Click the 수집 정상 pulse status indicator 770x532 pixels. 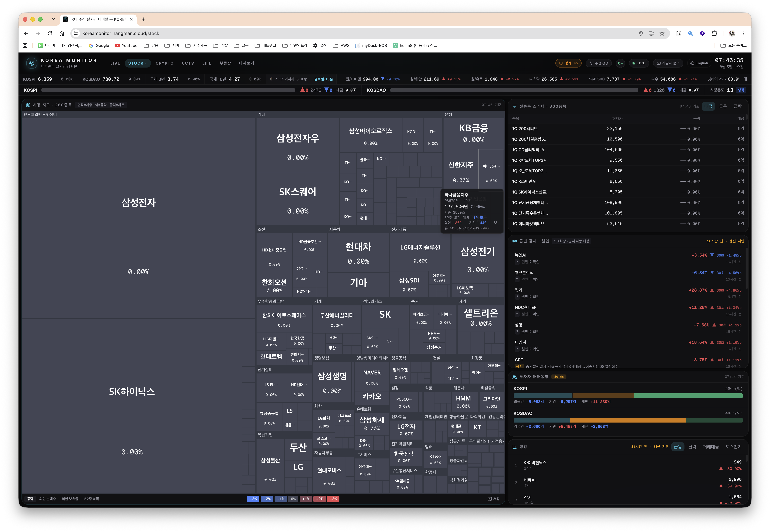click(598, 63)
